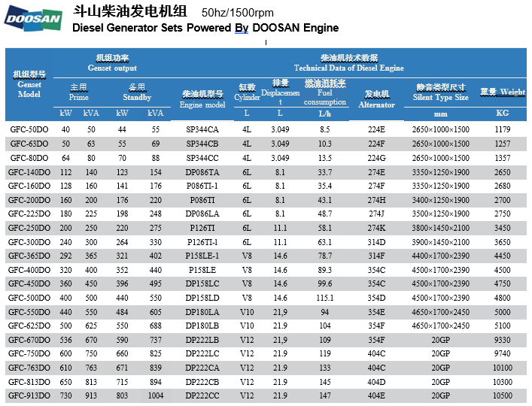Click alternator value '404E'
532x406 pixels.
376,395
